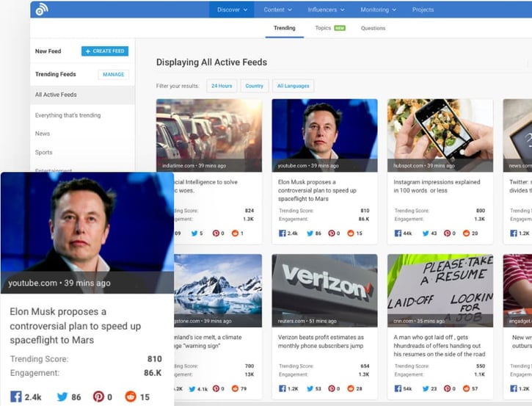Image resolution: width=532 pixels, height=406 pixels.
Task: Click Twitter icon in enlarged Elon Musk card
Action: (x=62, y=396)
